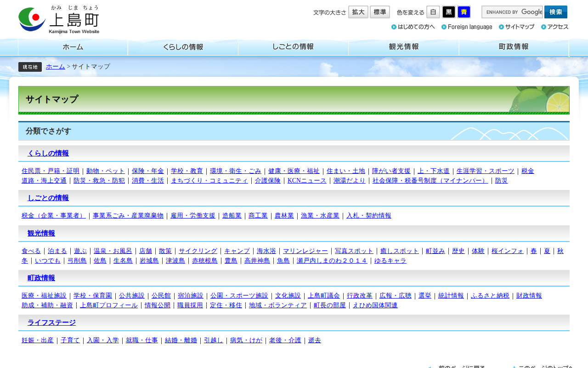Open 老後・介護 link
Screen dimensions: 588x368
[x=285, y=340]
